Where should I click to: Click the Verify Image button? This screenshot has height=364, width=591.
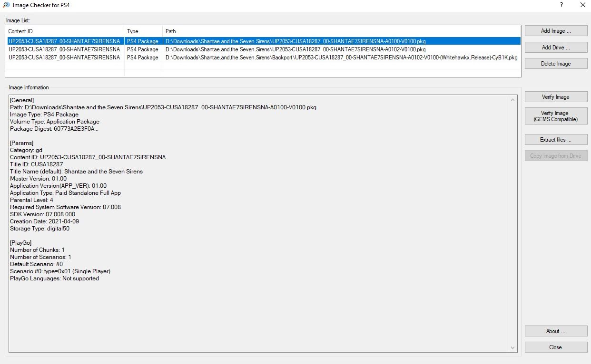[556, 97]
